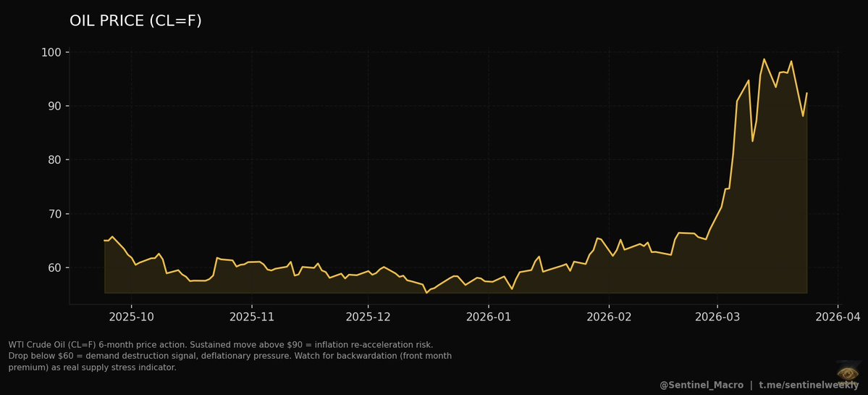
Task: Click the y-axis label 100
Action: 51,53
